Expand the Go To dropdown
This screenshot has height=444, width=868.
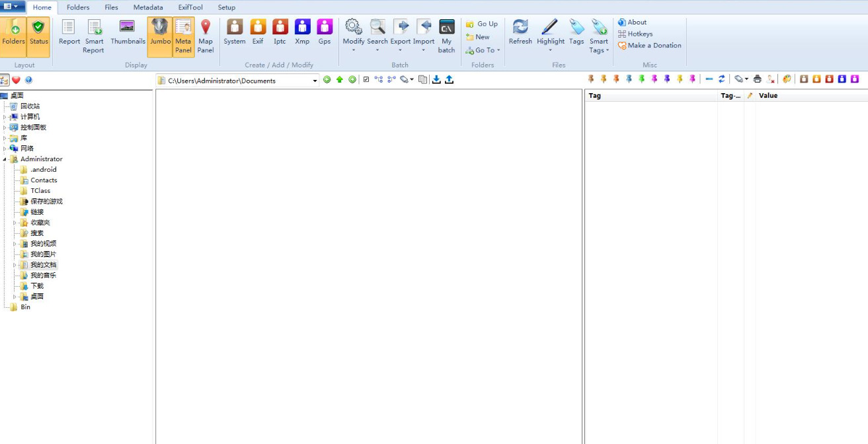click(x=487, y=50)
